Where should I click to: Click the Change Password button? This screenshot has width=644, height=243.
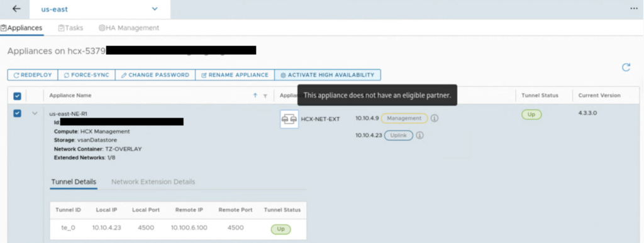click(155, 75)
